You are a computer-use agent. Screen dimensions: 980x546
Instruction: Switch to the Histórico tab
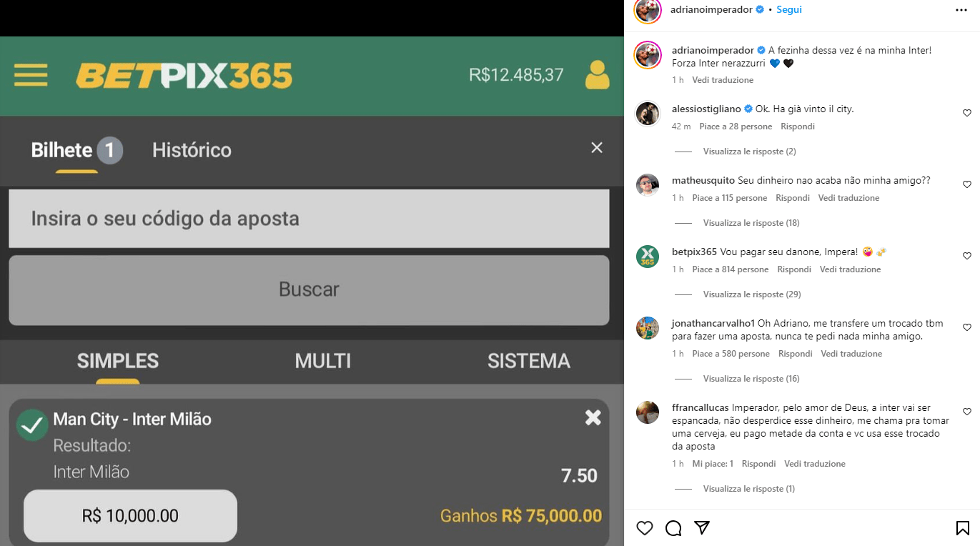click(x=192, y=150)
